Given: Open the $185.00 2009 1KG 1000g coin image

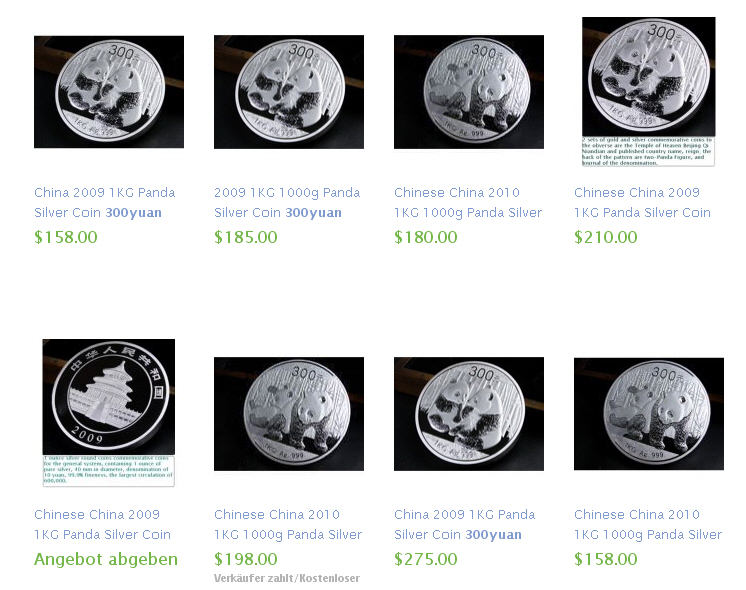Looking at the screenshot, I should [289, 92].
